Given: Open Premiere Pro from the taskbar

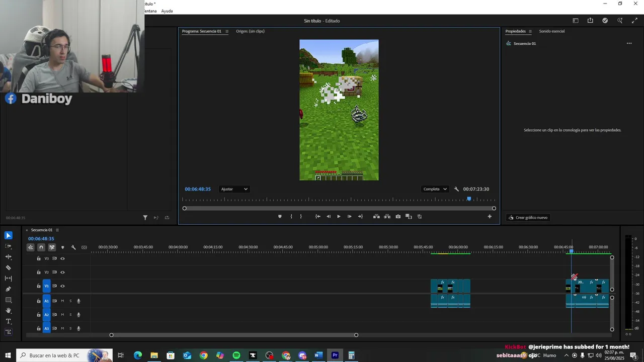Looking at the screenshot, I should pos(335,355).
